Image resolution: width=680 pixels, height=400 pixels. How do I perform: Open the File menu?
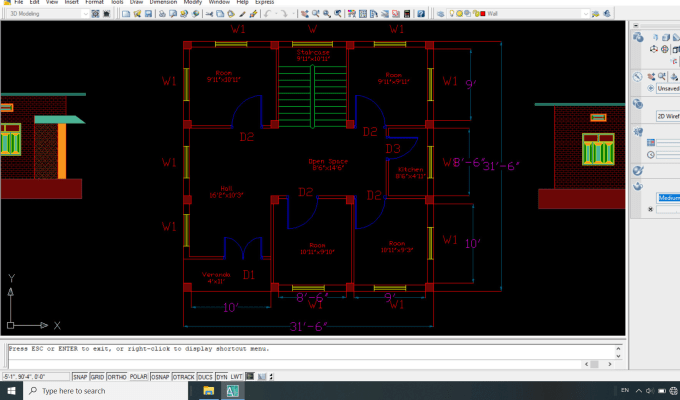(19, 2)
